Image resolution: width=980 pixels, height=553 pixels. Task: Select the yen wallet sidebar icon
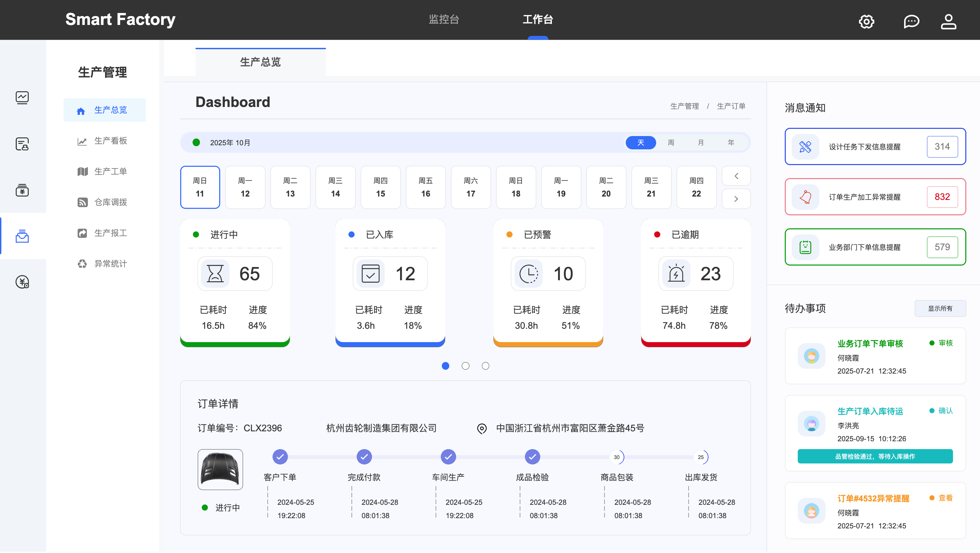pos(22,190)
